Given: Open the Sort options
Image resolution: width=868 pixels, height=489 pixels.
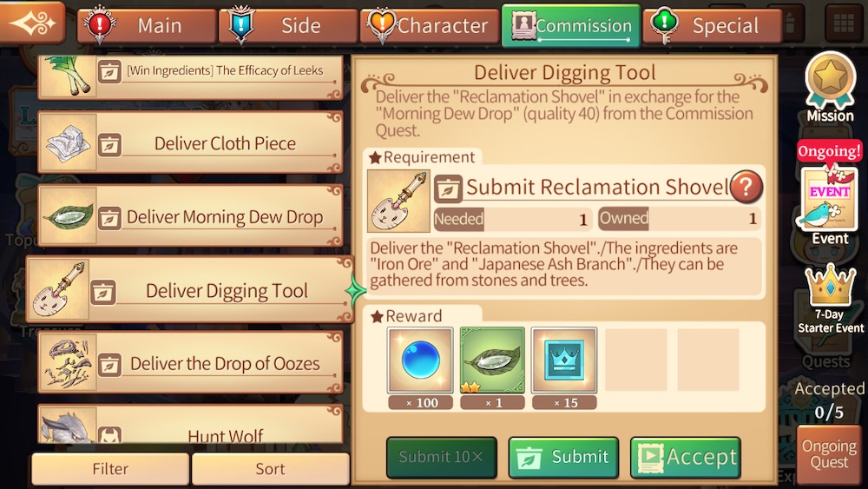Looking at the screenshot, I should 271,468.
